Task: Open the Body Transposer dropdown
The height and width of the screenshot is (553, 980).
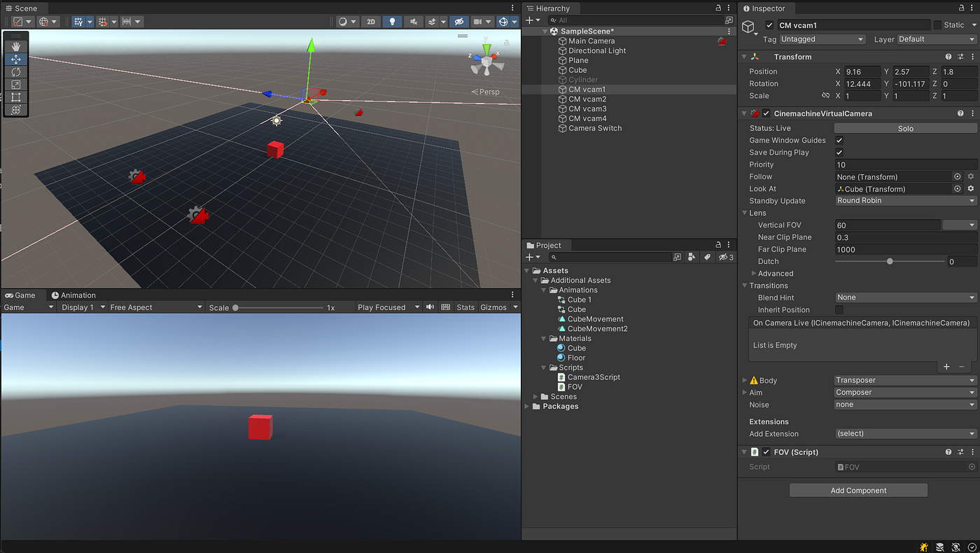Action: tap(906, 381)
